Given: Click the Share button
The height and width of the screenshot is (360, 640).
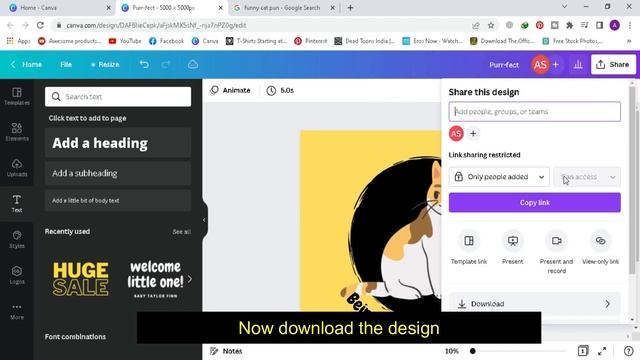Looking at the screenshot, I should tap(613, 64).
